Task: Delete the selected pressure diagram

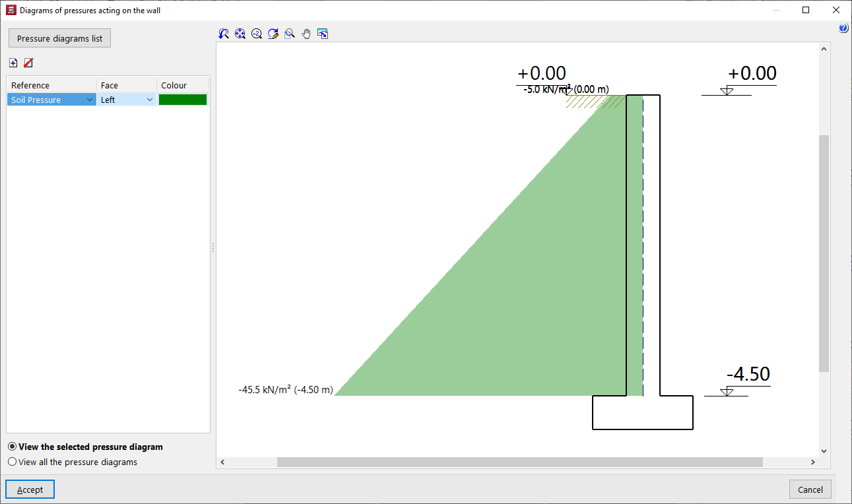Action: click(x=28, y=63)
